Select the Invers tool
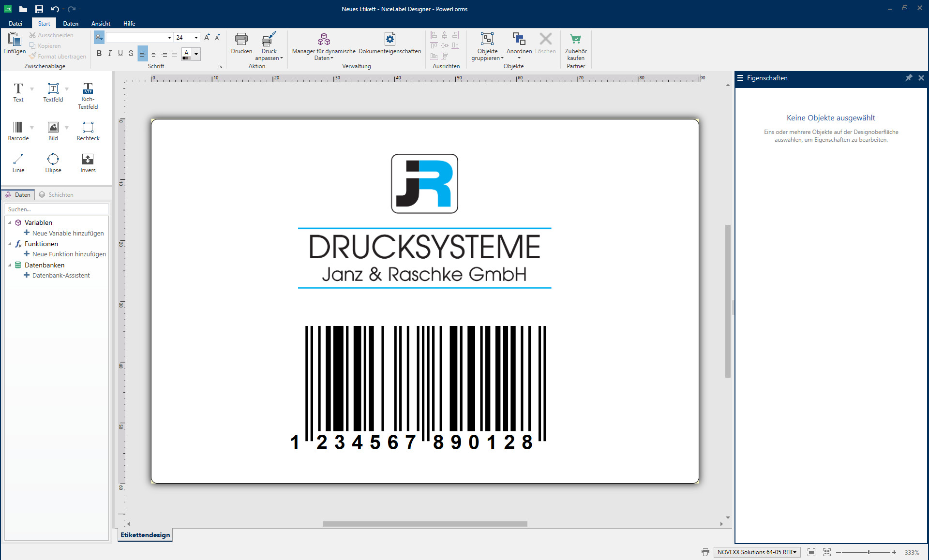 coord(88,163)
